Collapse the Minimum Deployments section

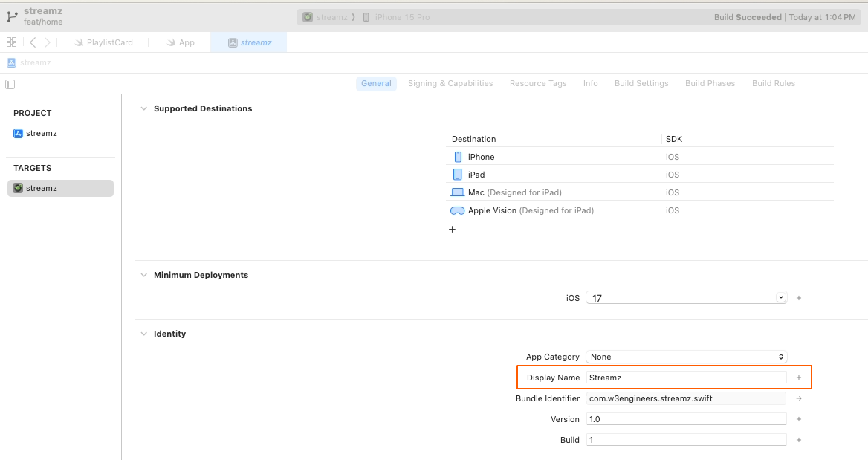point(144,275)
